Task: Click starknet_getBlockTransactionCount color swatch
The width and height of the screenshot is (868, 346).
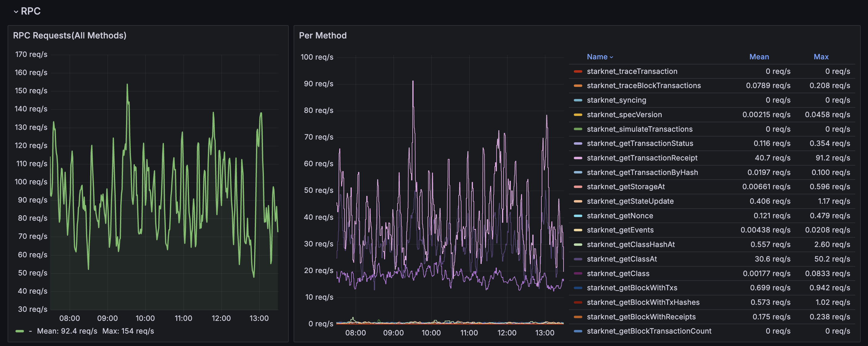Action: (578, 331)
